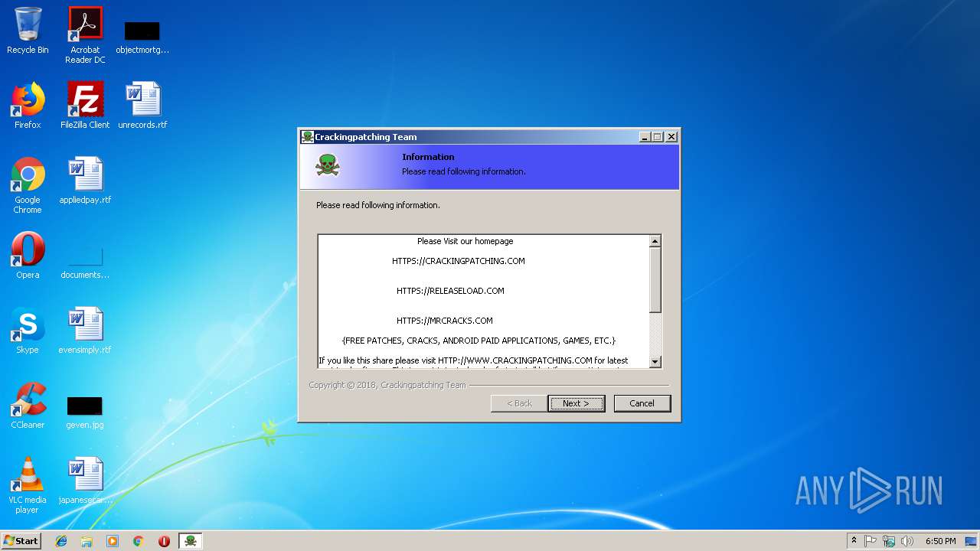Click HTTPS://RELEASELOAD.COM text line
The image size is (980, 551).
tap(450, 291)
